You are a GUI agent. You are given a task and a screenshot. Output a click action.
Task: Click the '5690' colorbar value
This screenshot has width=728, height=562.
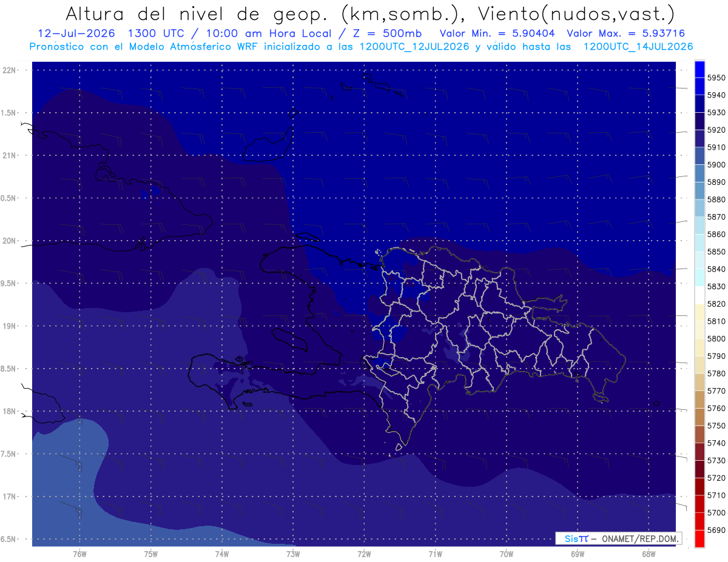(716, 530)
